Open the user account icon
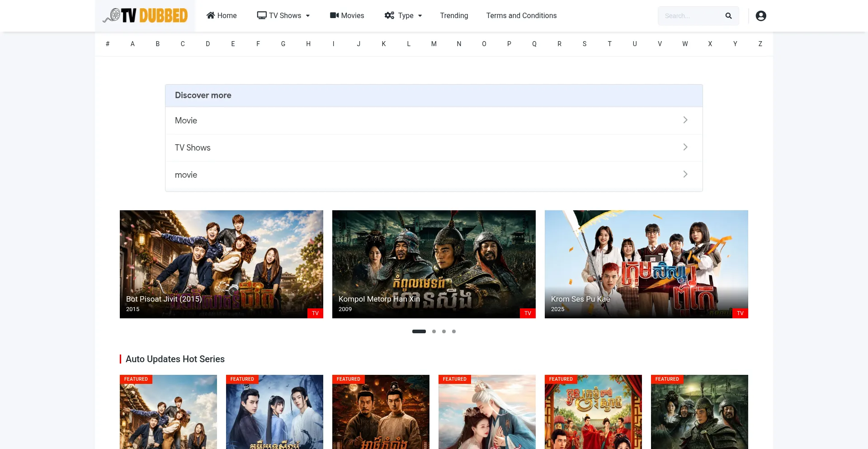868x449 pixels. (761, 16)
